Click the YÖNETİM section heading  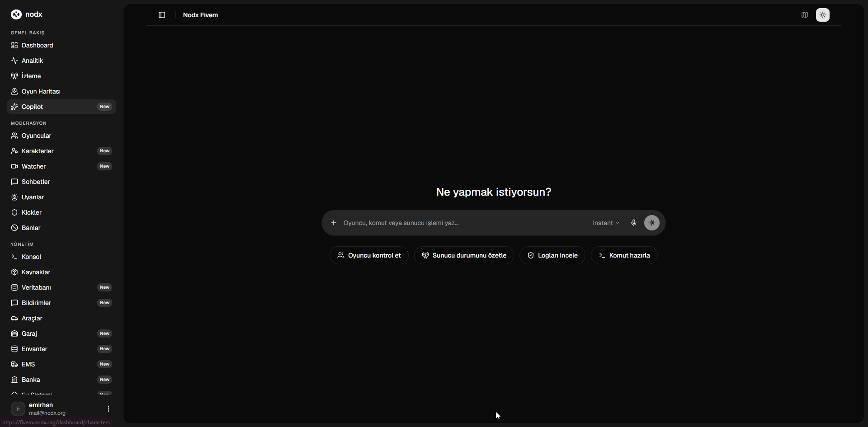tap(22, 244)
